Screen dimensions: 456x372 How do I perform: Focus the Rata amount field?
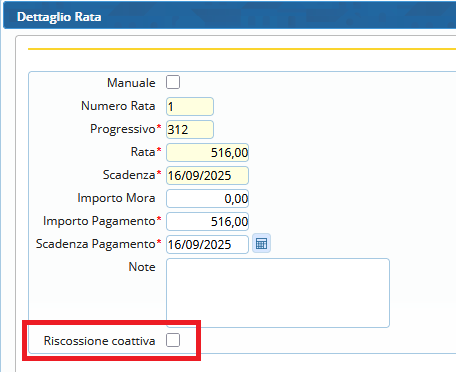tap(207, 152)
